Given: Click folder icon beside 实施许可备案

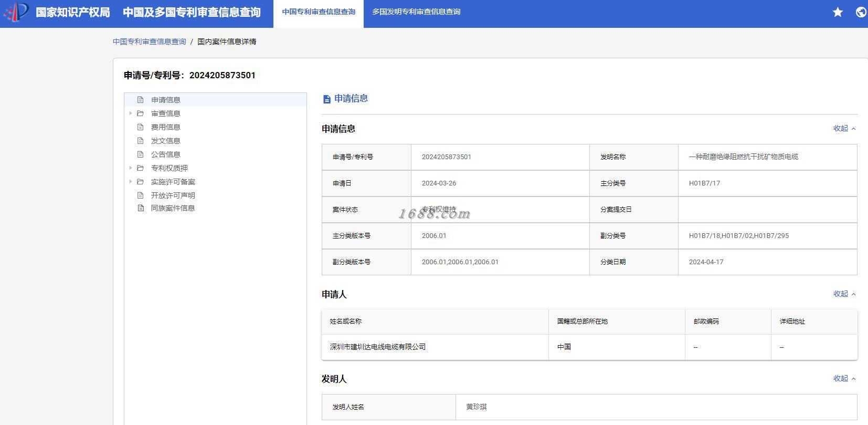Looking at the screenshot, I should (x=140, y=182).
